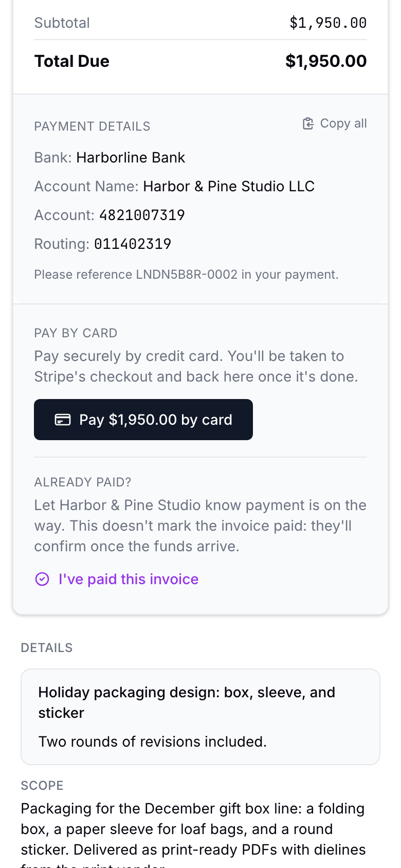Click the Subtotal amount

point(328,23)
